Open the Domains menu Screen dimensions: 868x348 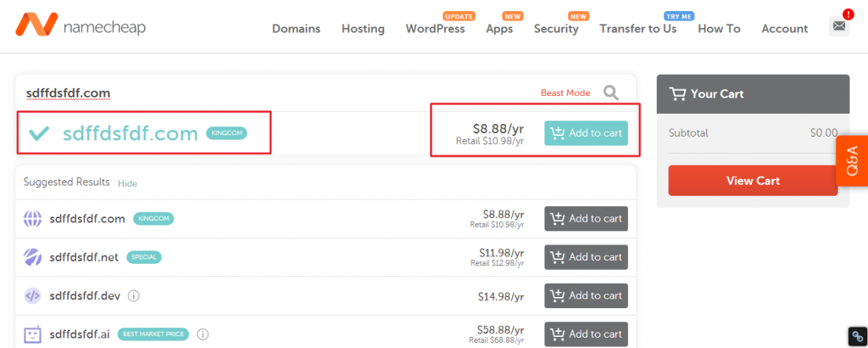(296, 29)
